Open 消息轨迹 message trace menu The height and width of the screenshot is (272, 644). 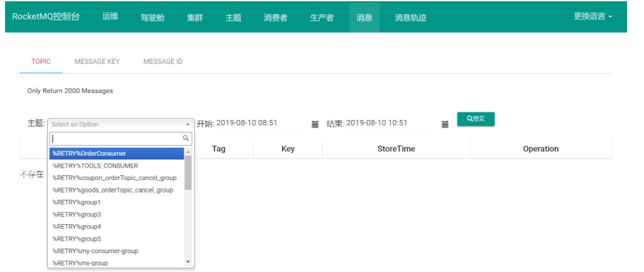click(411, 18)
